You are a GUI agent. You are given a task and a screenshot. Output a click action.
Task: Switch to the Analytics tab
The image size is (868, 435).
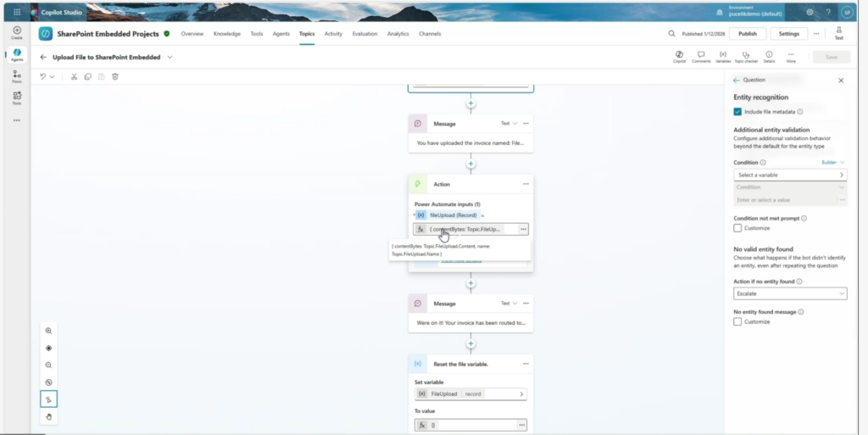pos(398,34)
